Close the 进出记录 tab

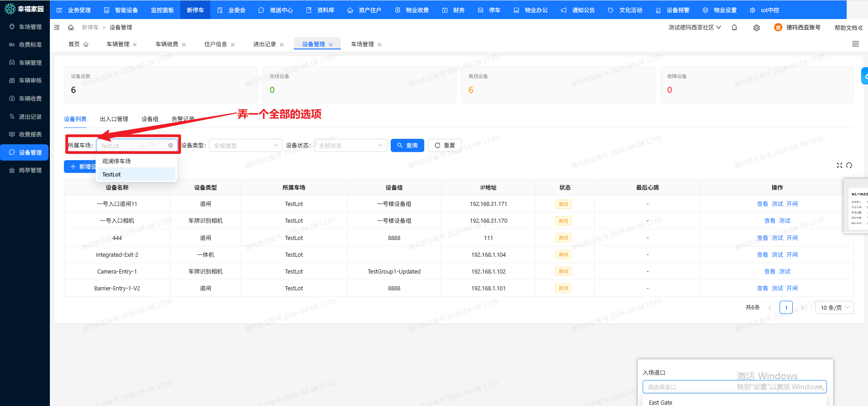(x=282, y=45)
